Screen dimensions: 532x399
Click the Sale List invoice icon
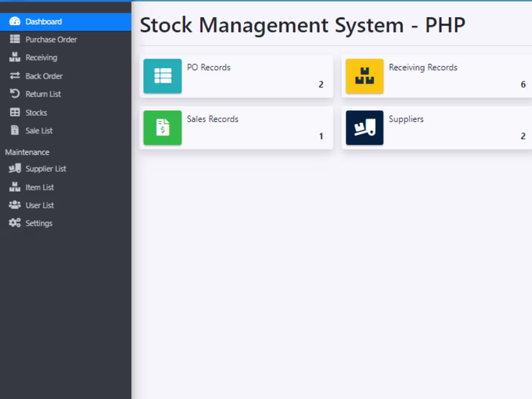coord(15,130)
